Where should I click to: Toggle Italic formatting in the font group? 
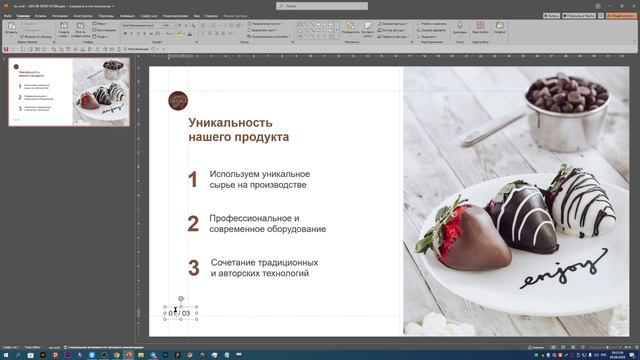[131, 34]
